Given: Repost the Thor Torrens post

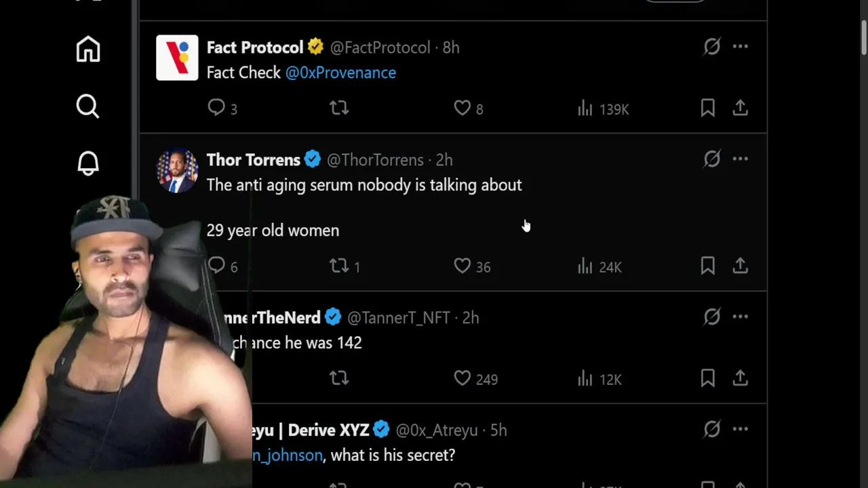Looking at the screenshot, I should [339, 266].
